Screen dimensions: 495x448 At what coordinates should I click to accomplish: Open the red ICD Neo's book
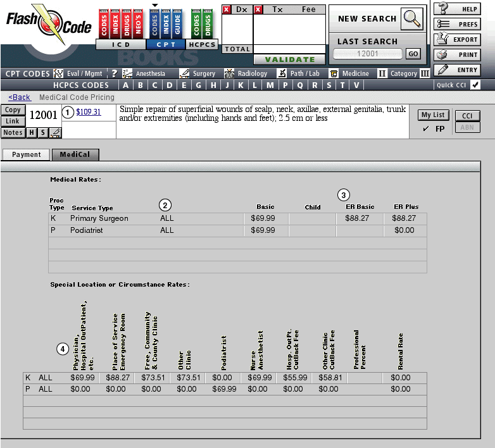click(x=137, y=24)
